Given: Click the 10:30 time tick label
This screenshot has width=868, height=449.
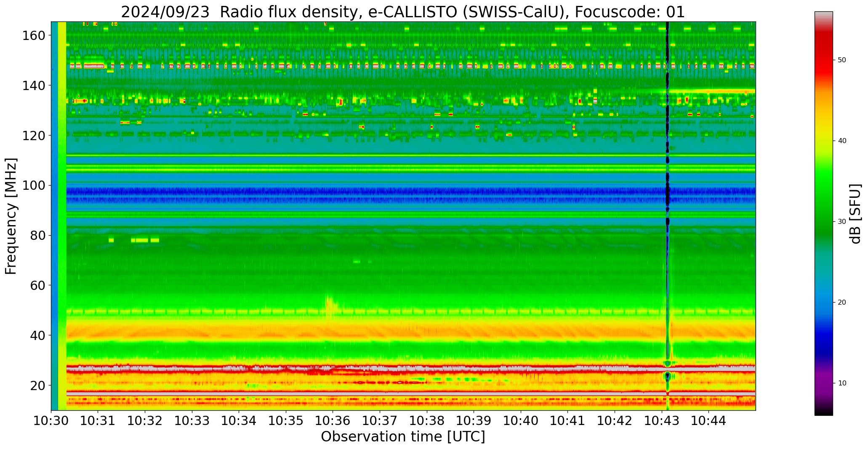Looking at the screenshot, I should 51,420.
